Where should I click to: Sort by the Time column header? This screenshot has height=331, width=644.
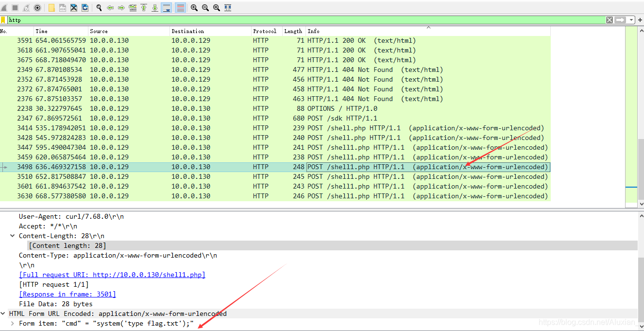click(61, 31)
